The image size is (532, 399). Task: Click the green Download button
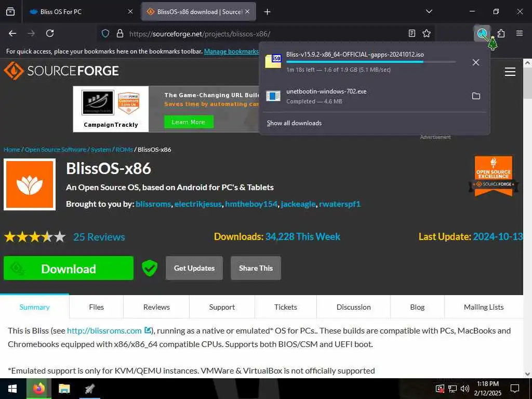point(69,268)
